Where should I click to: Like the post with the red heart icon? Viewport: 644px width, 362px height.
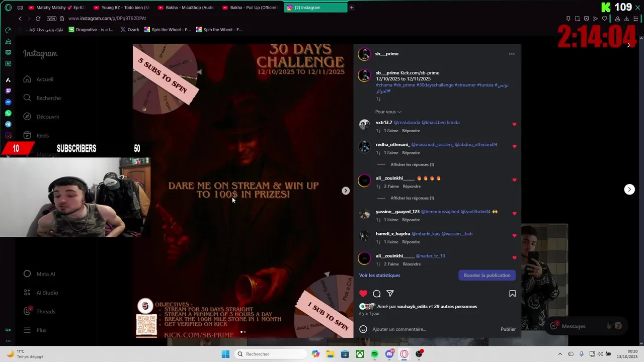[363, 294]
